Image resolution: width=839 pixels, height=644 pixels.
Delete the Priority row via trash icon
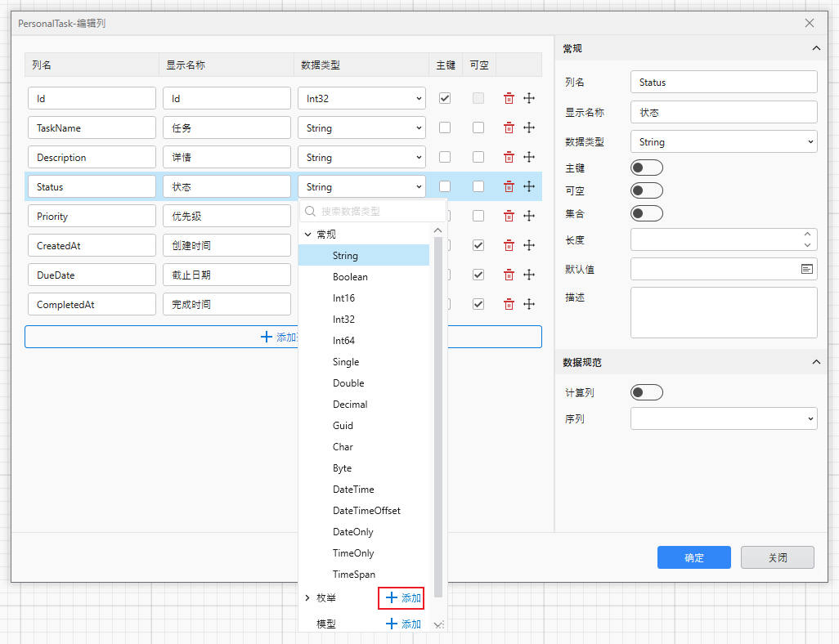pos(509,216)
